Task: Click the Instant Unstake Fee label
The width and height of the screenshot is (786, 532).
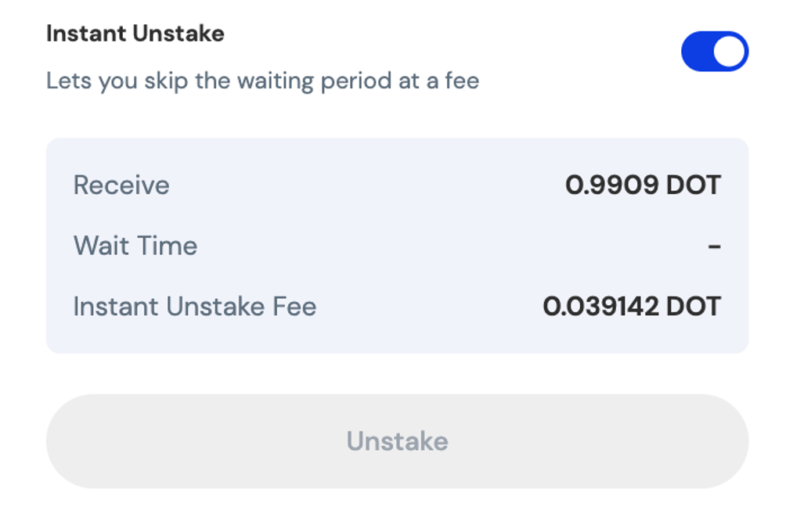Action: (x=194, y=306)
